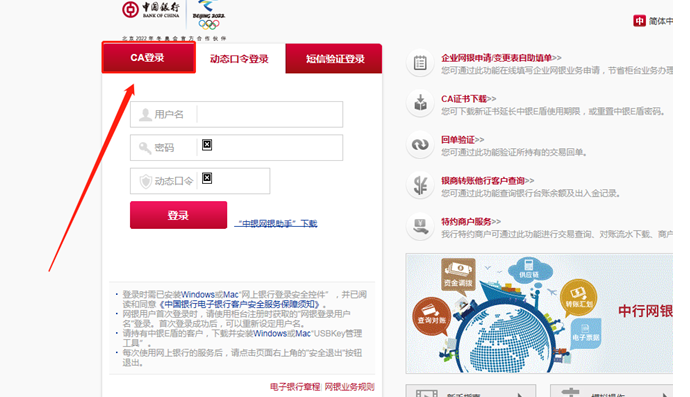Viewport: 690px width, 397px height.
Task: Open the 网银业务规则 link
Action: 349,387
